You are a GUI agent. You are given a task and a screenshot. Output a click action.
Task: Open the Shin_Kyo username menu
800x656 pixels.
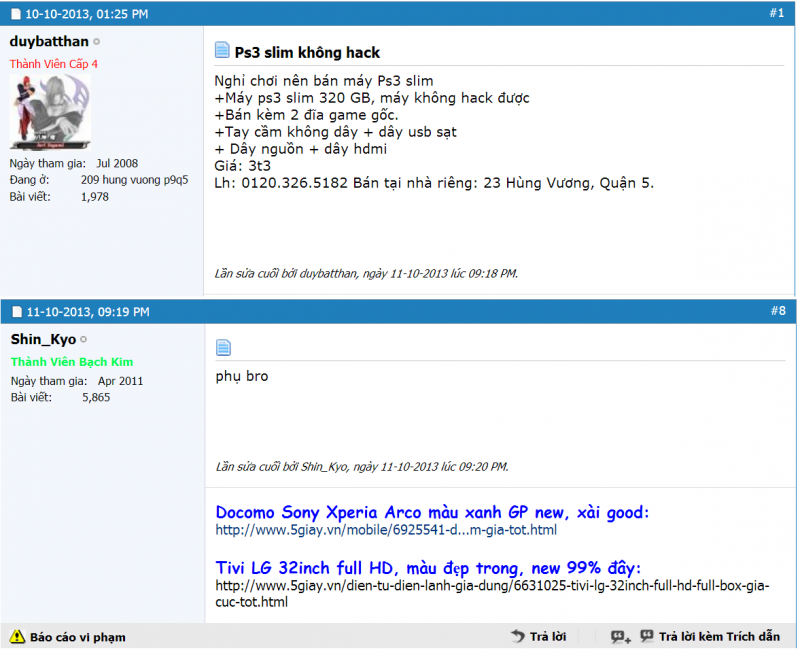(43, 340)
